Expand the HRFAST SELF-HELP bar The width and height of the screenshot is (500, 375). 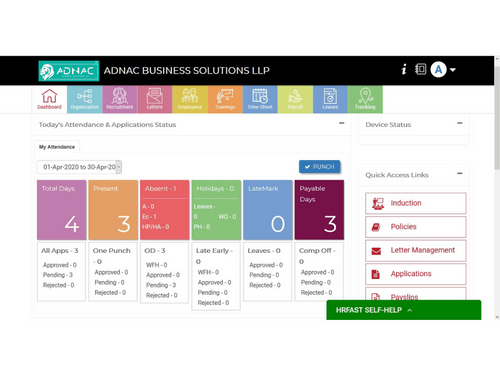click(404, 310)
